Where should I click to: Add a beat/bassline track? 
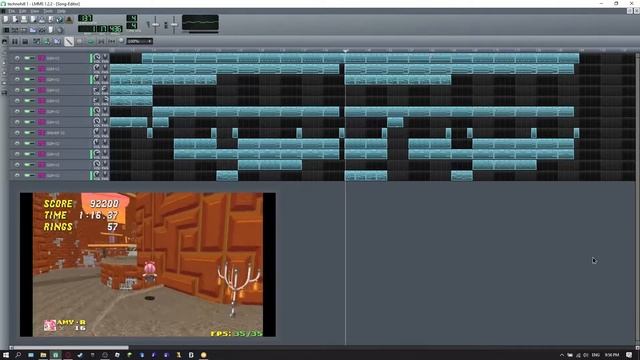(36, 41)
